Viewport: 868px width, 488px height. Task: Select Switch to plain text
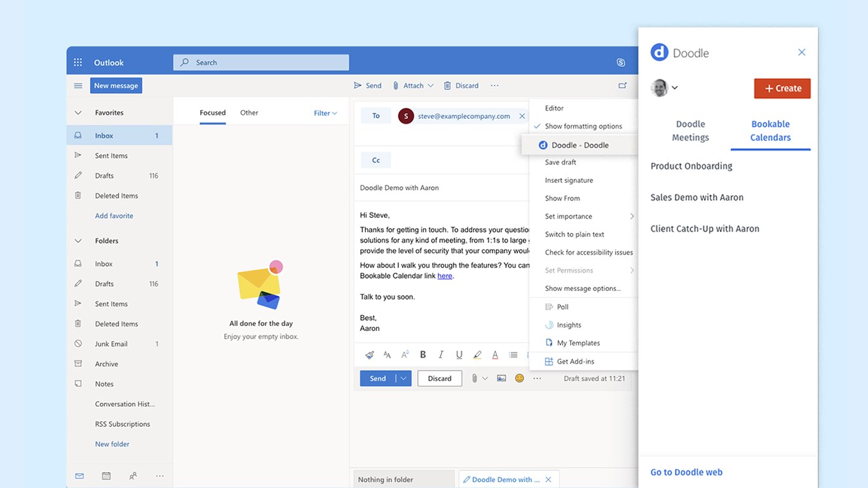click(x=574, y=234)
